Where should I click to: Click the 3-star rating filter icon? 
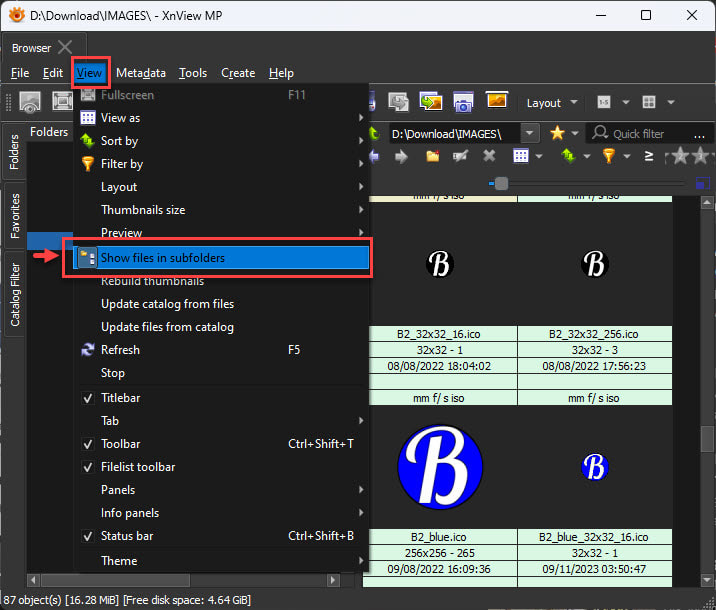(700, 156)
